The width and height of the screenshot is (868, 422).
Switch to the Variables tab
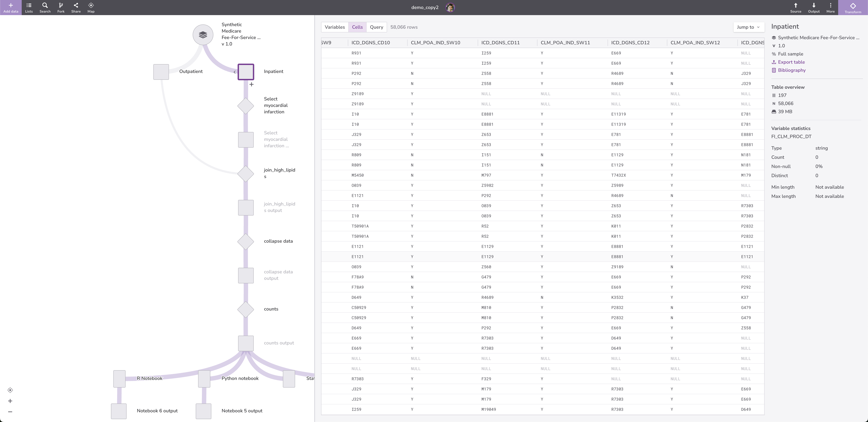coord(335,27)
